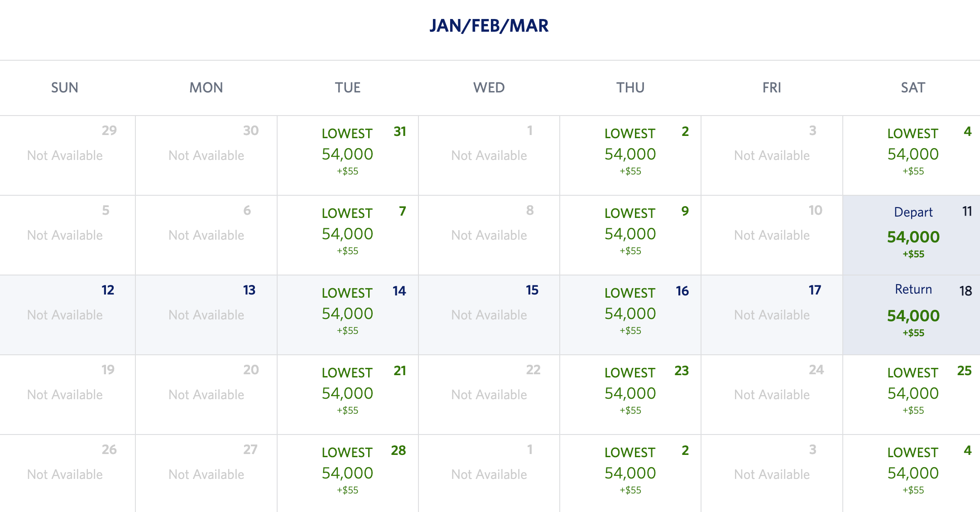Click February 4 lowest fare cell

point(911,471)
